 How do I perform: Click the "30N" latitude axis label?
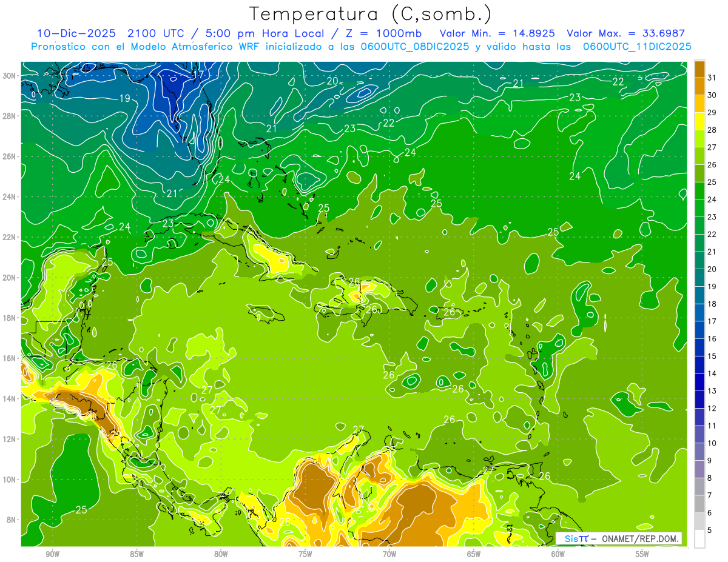click(x=10, y=76)
